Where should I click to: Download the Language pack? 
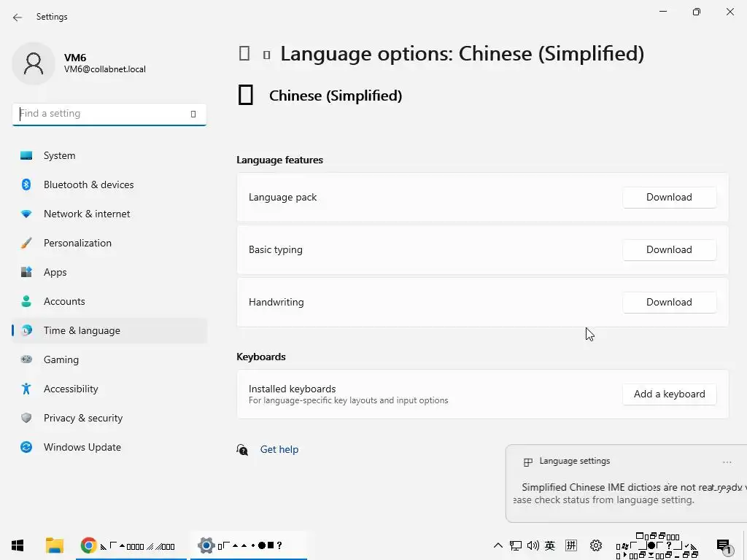pyautogui.click(x=669, y=197)
